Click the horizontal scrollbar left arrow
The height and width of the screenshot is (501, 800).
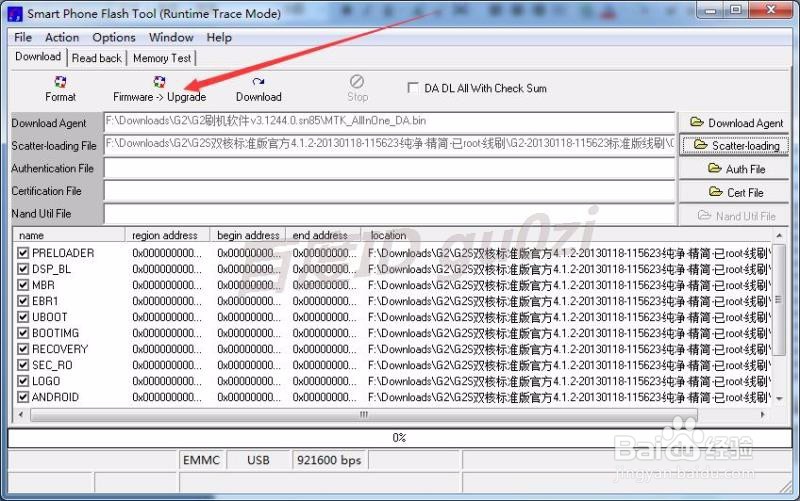20,415
